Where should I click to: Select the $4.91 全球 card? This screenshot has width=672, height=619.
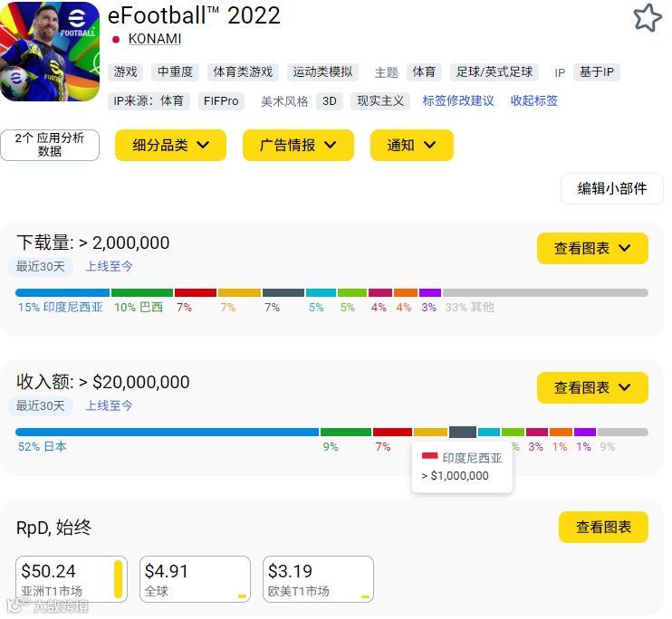tap(195, 579)
